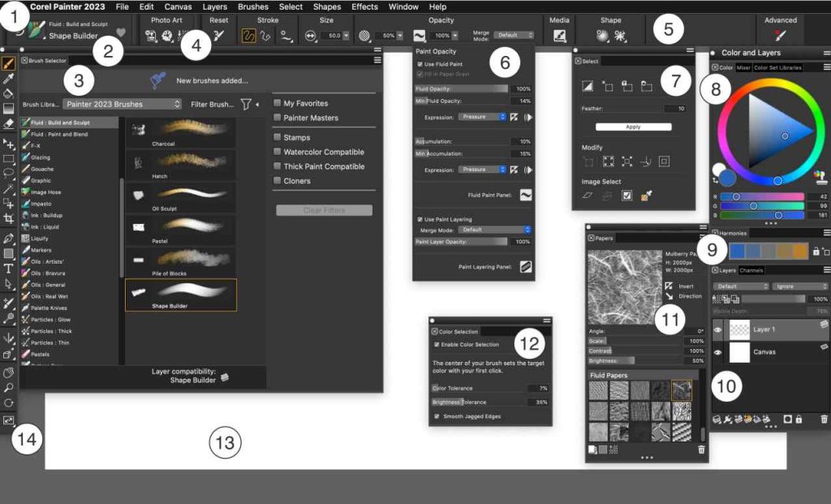Open the File menu

(x=122, y=6)
